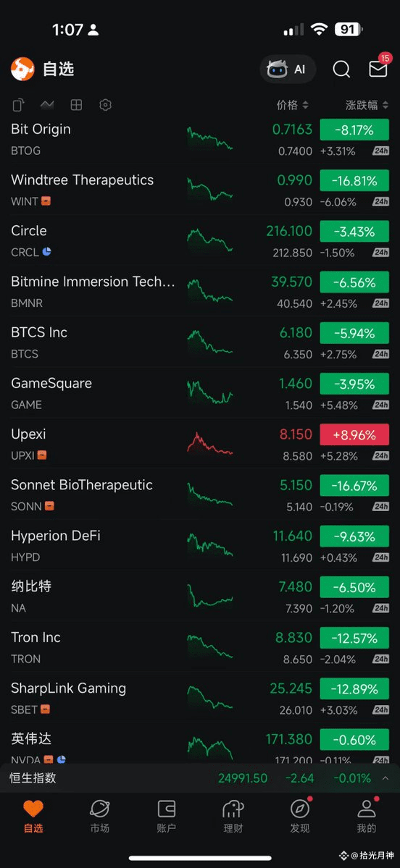Go to 发现 tab
The image size is (400, 868).
point(300,817)
